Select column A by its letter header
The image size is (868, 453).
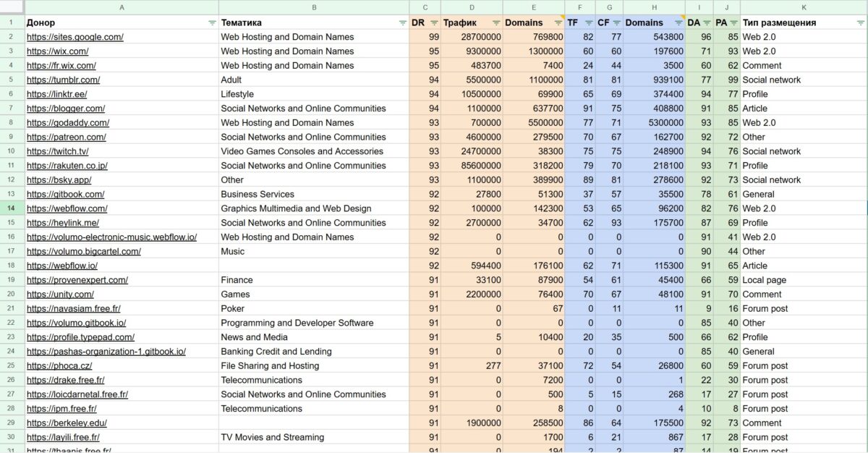pos(122,7)
